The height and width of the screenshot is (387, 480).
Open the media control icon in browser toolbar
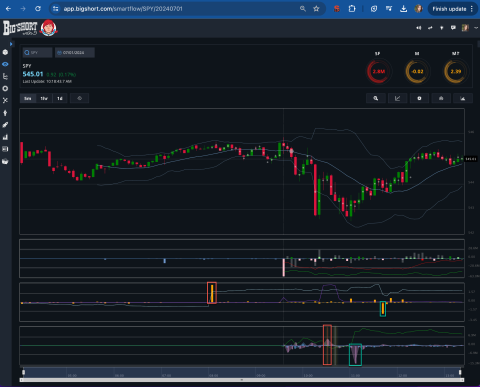389,9
